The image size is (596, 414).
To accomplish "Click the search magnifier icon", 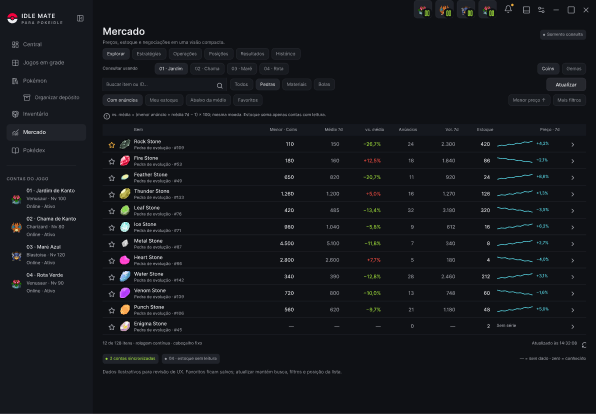I will pyautogui.click(x=220, y=86).
